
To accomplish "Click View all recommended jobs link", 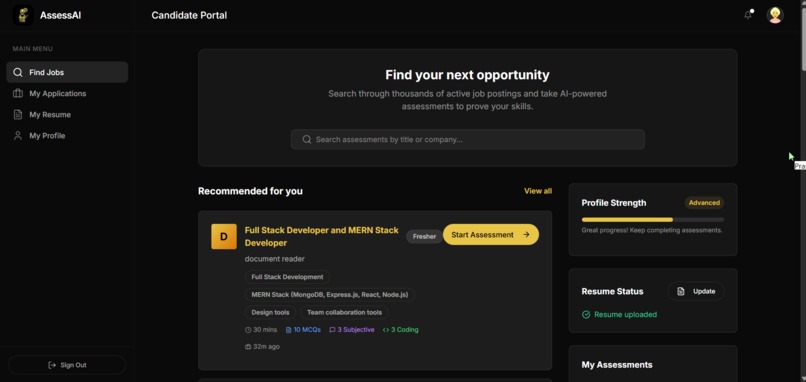I will (x=538, y=191).
